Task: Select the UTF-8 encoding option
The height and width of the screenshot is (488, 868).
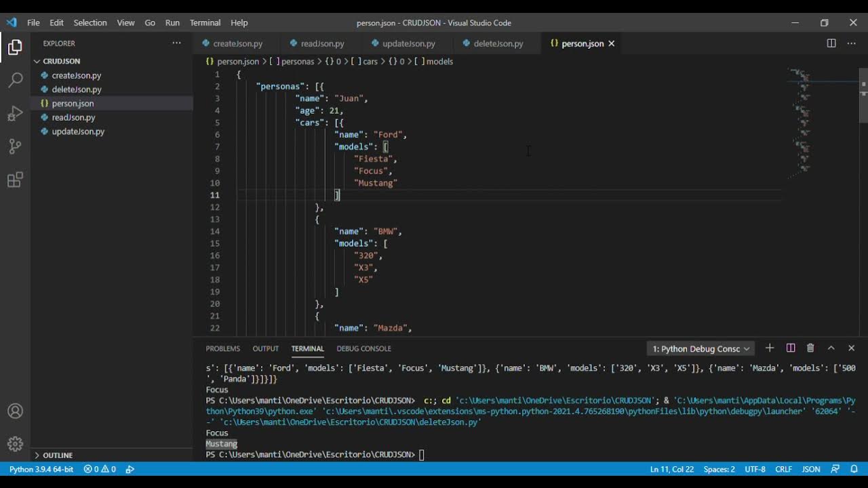Action: point(755,469)
